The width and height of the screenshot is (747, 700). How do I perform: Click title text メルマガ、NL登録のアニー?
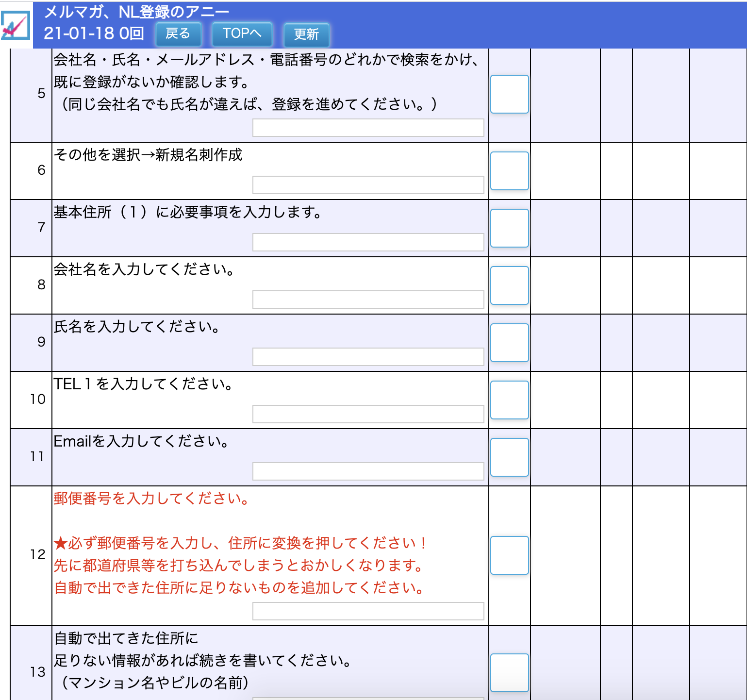136,12
